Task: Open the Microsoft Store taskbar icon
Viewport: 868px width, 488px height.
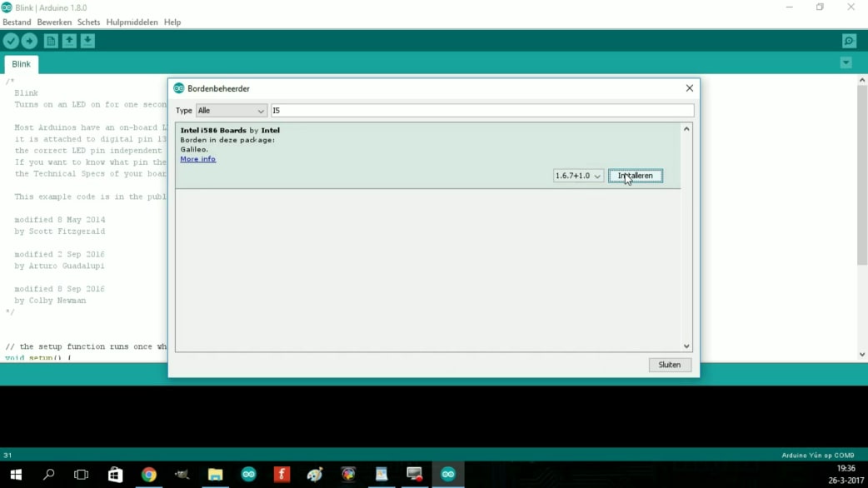Action: 115,475
